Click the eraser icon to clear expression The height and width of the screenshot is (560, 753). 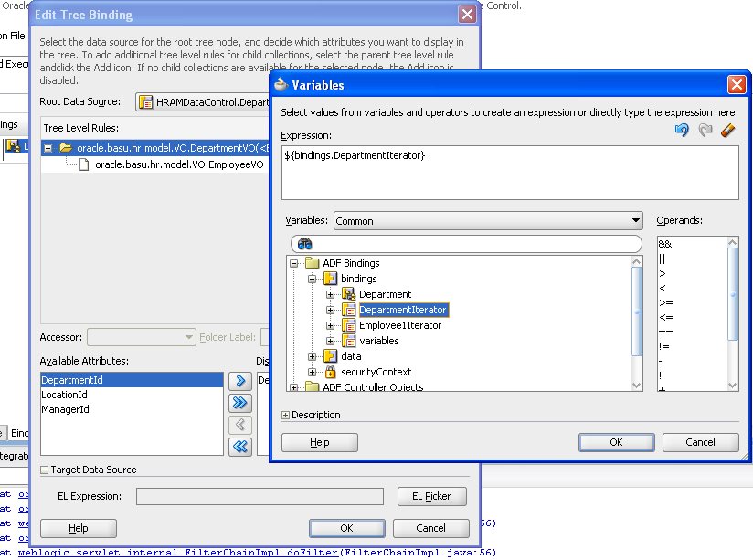[726, 132]
